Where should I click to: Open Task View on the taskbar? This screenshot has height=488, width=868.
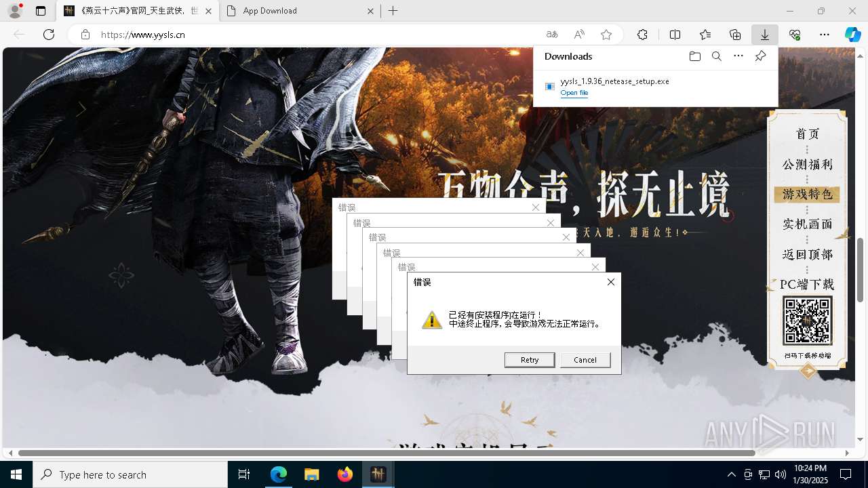coord(244,474)
